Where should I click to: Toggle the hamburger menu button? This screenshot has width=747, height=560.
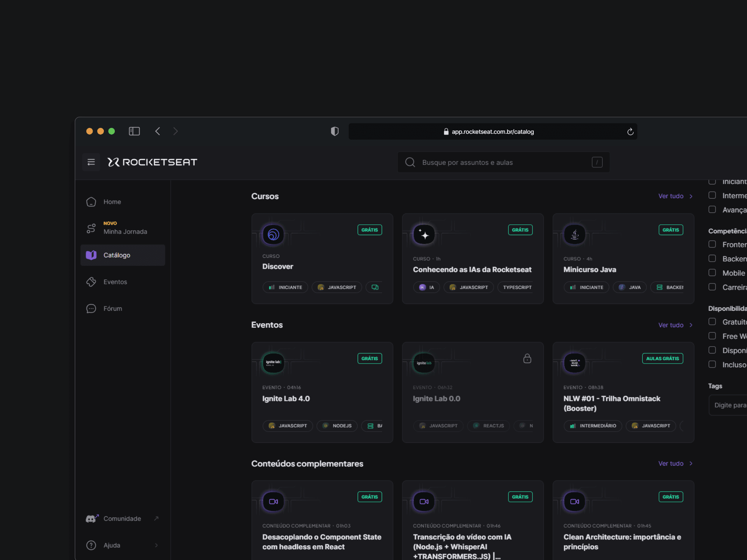pyautogui.click(x=91, y=162)
